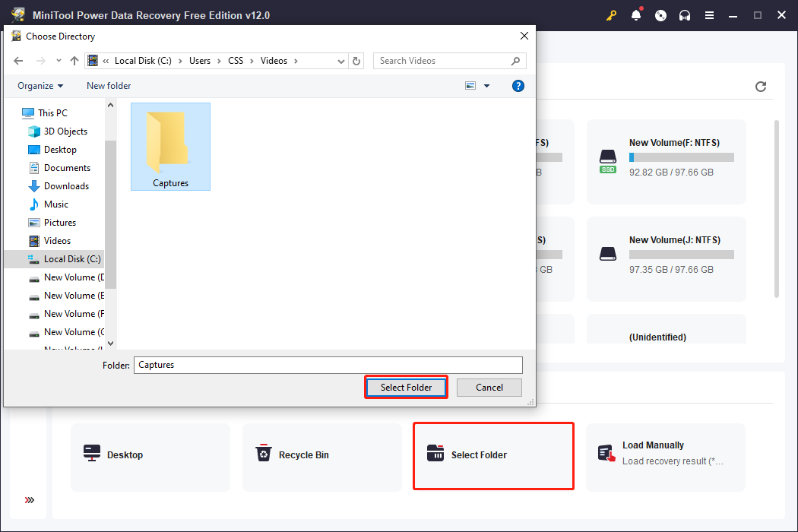Click CSS in the address breadcrumb

pyautogui.click(x=236, y=61)
